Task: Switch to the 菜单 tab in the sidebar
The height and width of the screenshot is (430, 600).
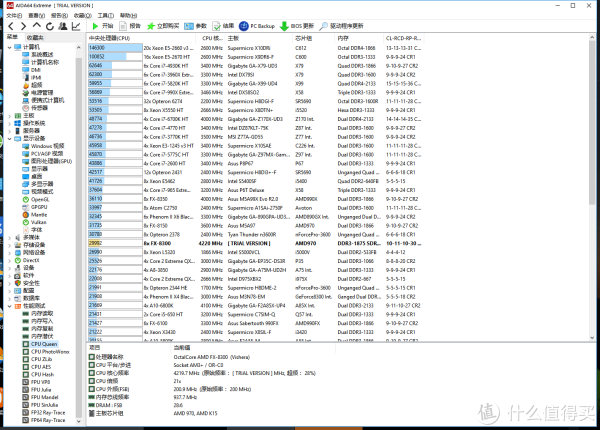Action: (x=13, y=37)
